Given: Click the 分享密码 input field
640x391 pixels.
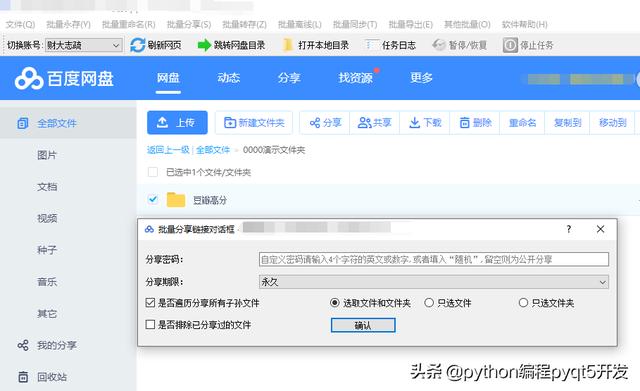Looking at the screenshot, I should click(434, 259).
